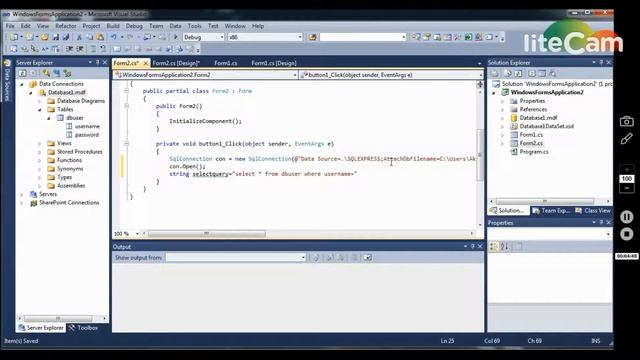Toggle auto-hide pin on Server Explorer
This screenshot has width=640, height=360.
(x=98, y=62)
